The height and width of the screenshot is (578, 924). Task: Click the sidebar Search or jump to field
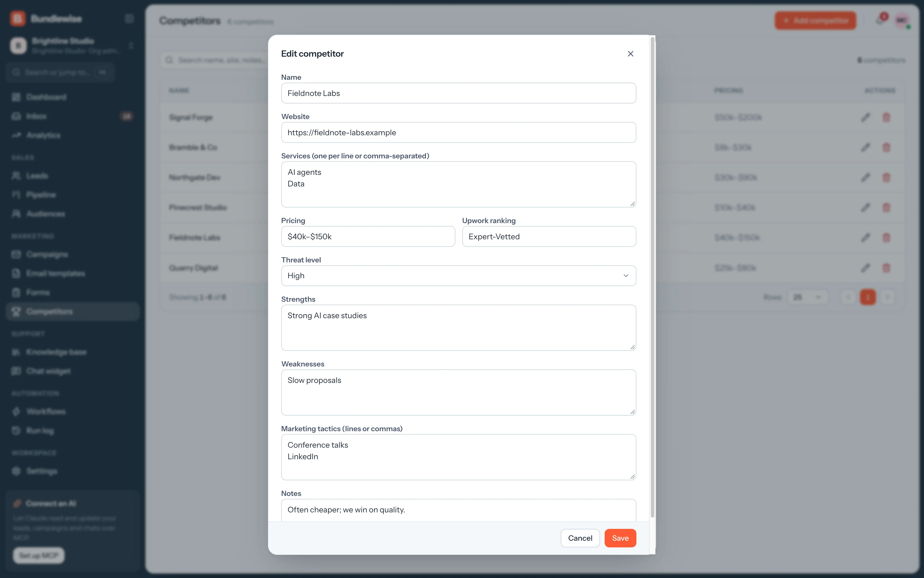coord(60,72)
